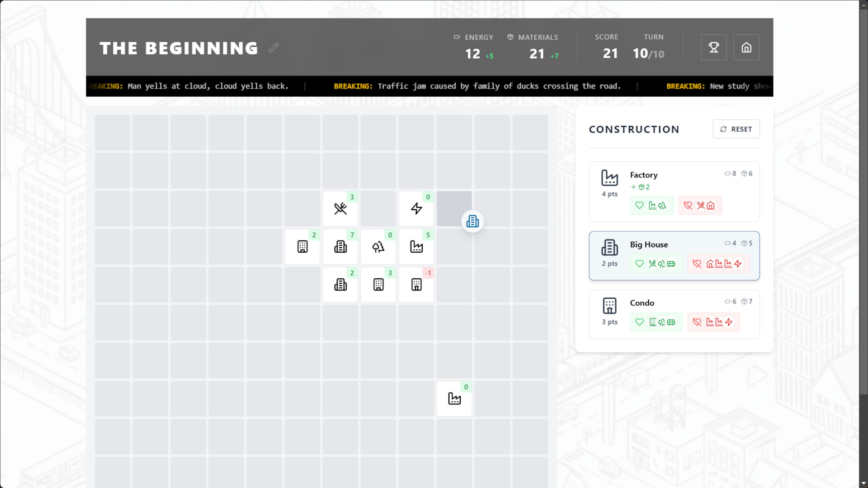Select the restaurant utensils tile on the grid
The image size is (868, 488).
click(340, 209)
